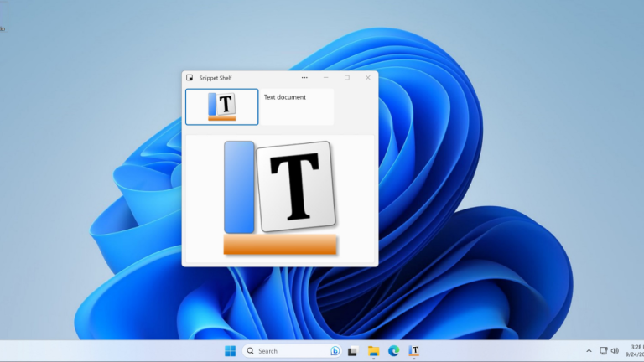Click the Snippet Shelf title bar app icon
644x362 pixels.
[x=190, y=78]
